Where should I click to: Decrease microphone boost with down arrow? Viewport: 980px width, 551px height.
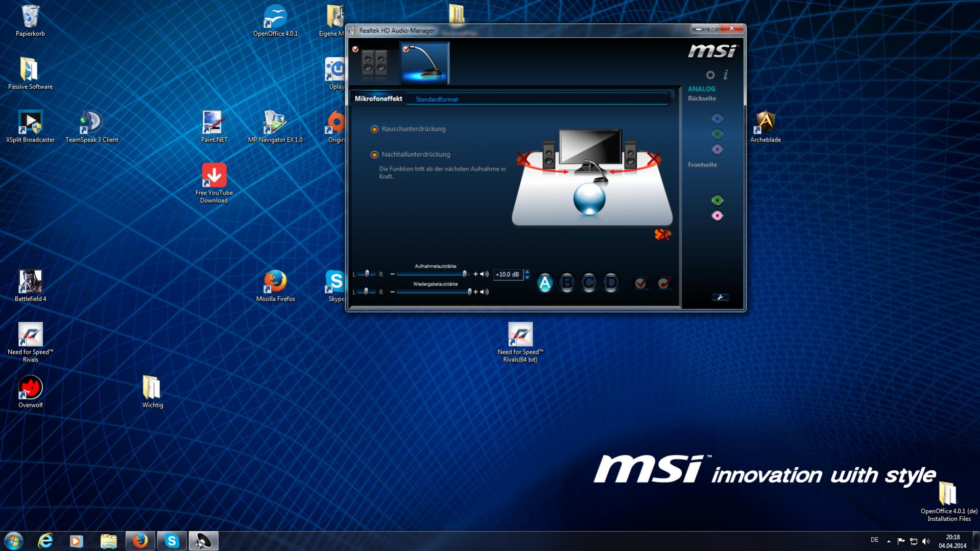click(x=527, y=277)
